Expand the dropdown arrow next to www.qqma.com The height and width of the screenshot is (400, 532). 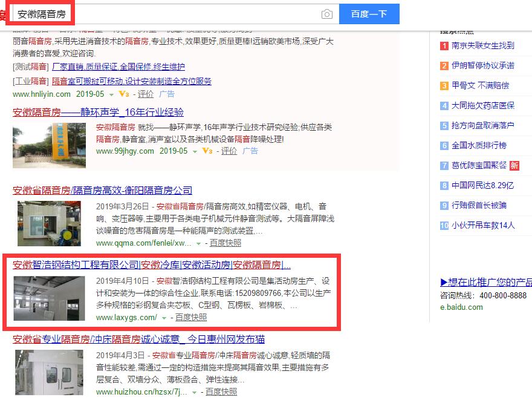198,244
